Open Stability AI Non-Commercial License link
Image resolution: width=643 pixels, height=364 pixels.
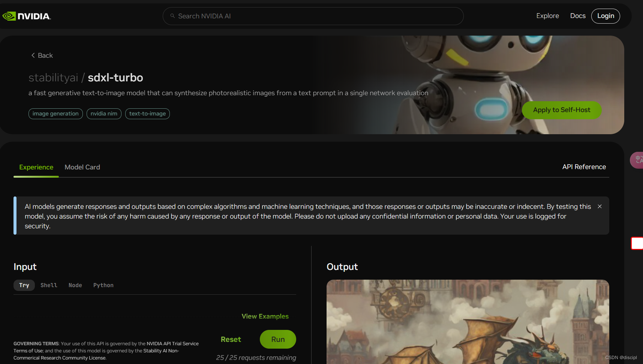click(96, 354)
